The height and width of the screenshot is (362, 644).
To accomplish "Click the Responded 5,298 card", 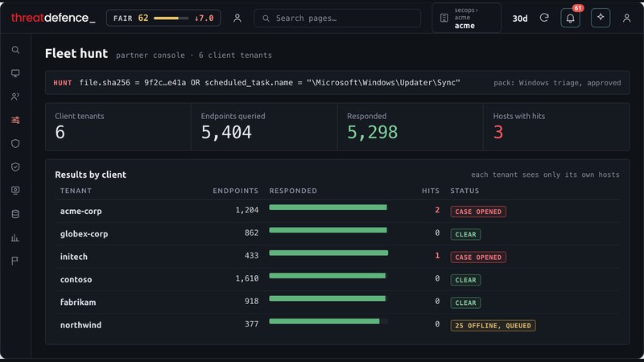I will (x=411, y=126).
